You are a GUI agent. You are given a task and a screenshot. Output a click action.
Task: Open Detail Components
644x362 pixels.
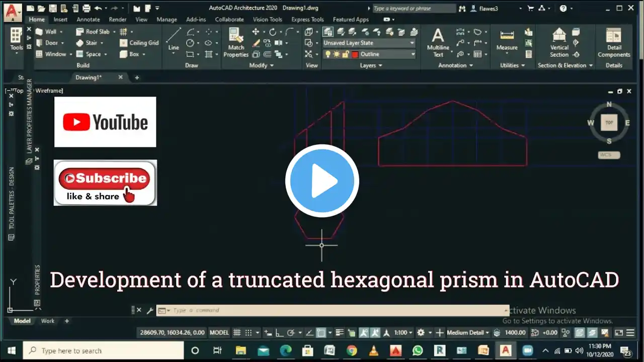(x=614, y=43)
